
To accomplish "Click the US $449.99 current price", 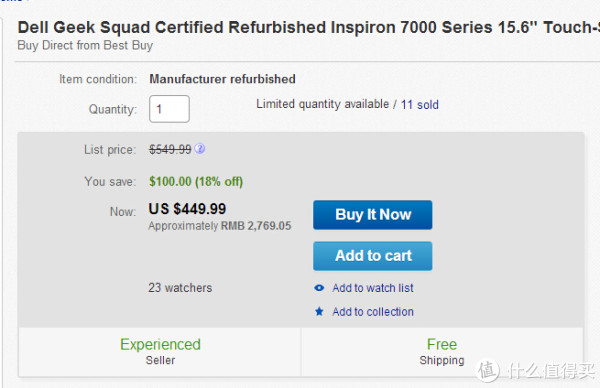I will pos(187,209).
